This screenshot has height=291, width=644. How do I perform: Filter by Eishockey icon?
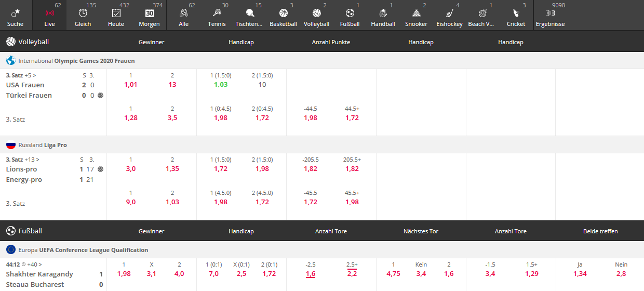coord(449,13)
